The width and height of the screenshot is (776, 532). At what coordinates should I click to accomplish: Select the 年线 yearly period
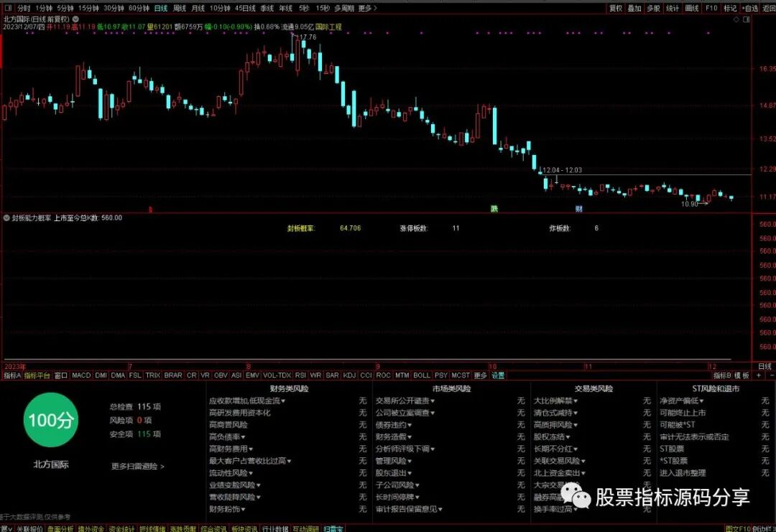pos(285,9)
